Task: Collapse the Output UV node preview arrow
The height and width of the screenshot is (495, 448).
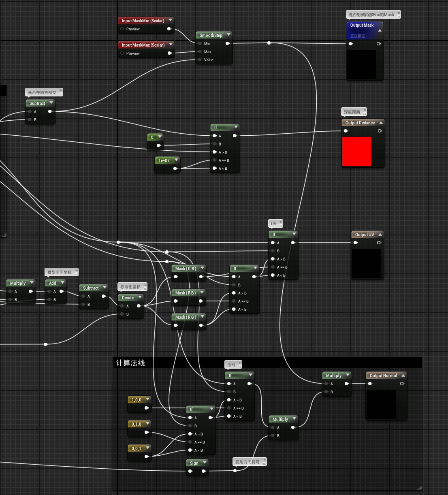Action: tap(380, 235)
